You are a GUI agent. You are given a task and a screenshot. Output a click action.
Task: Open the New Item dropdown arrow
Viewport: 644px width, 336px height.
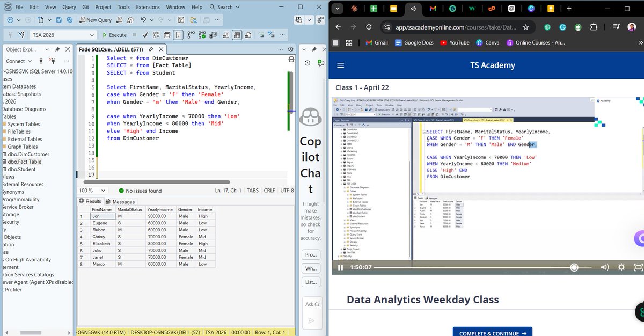[49, 20]
